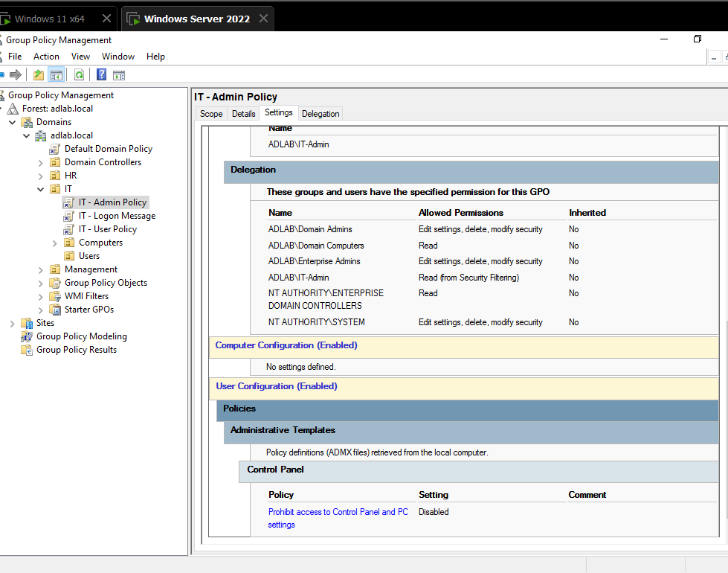Click the Windows Server 2022 VM tab icon
This screenshot has width=728, height=573.
pyautogui.click(x=134, y=19)
